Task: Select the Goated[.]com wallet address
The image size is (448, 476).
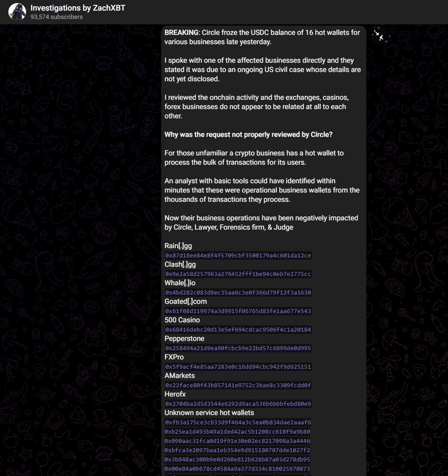Action: (x=238, y=311)
